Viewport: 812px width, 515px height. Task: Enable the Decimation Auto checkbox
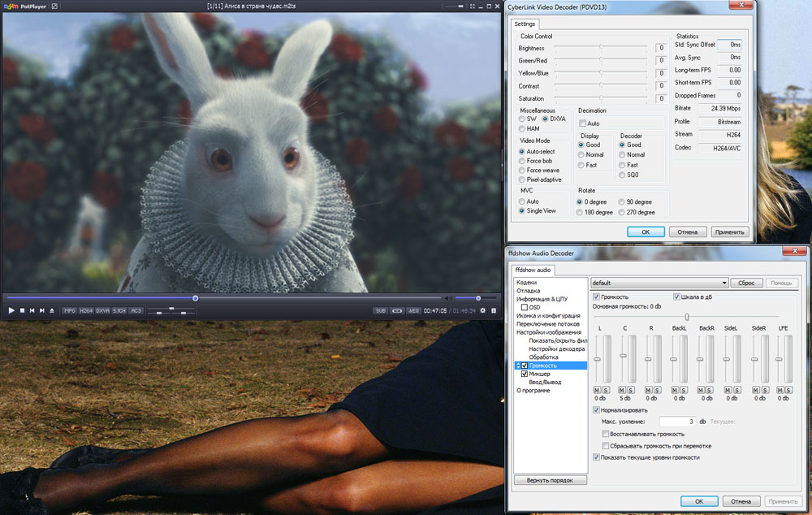[x=582, y=123]
